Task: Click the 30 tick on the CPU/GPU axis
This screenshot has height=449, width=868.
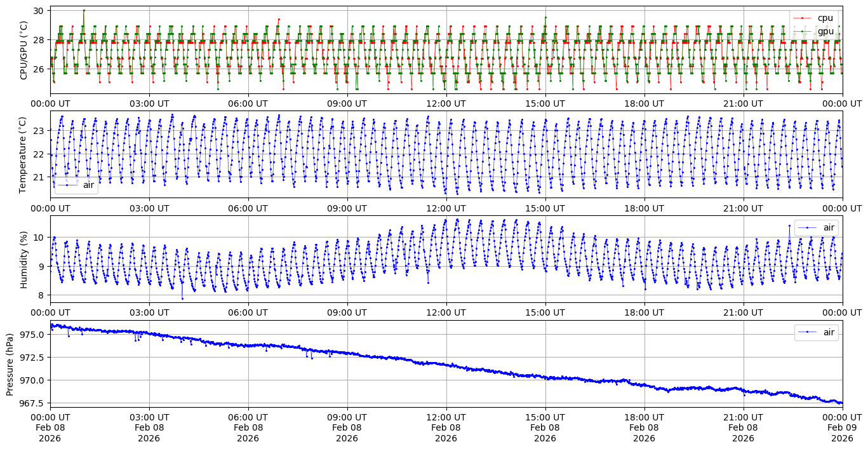Action: 39,11
